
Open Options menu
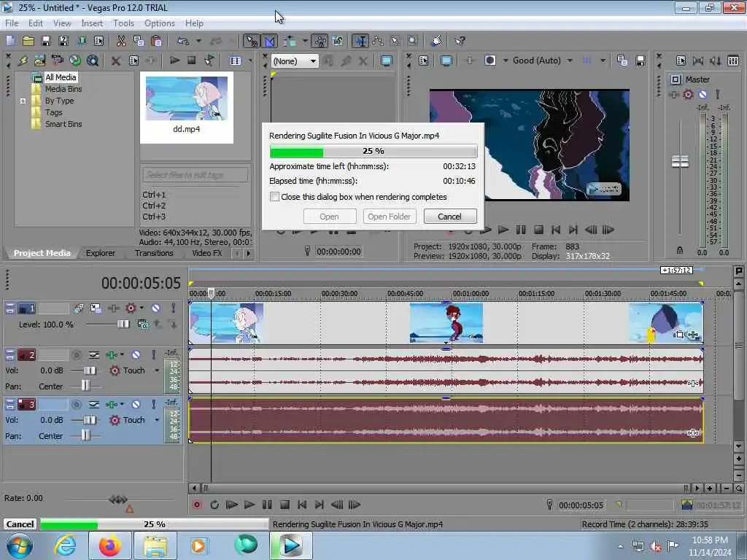(x=160, y=23)
